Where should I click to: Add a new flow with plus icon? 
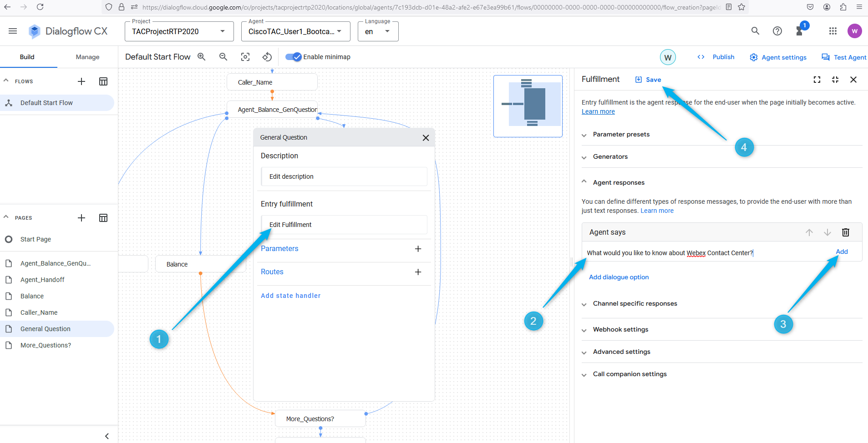[81, 81]
